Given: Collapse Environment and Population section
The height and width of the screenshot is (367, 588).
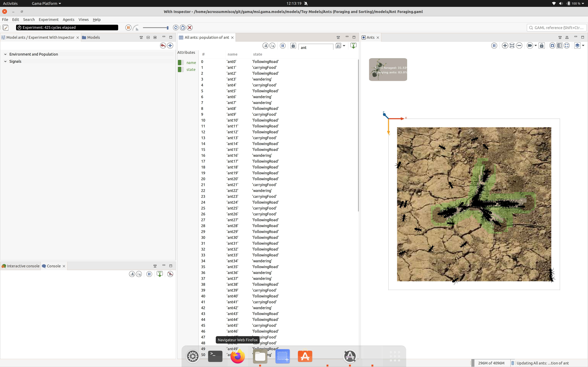Looking at the screenshot, I should tap(5, 54).
